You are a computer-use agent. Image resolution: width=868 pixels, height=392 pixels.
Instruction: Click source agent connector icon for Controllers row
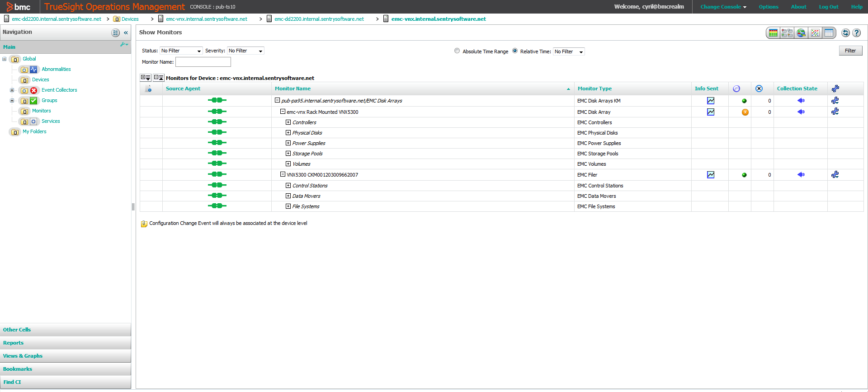tap(217, 122)
